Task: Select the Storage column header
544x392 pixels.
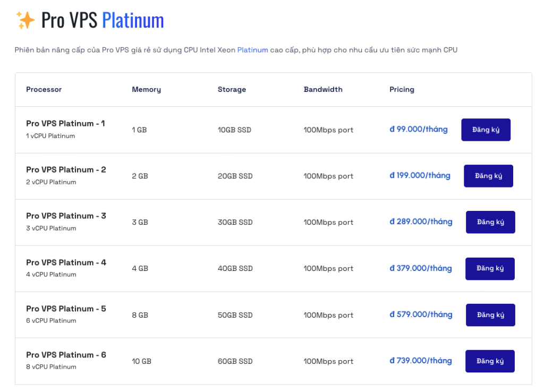Action: point(232,89)
